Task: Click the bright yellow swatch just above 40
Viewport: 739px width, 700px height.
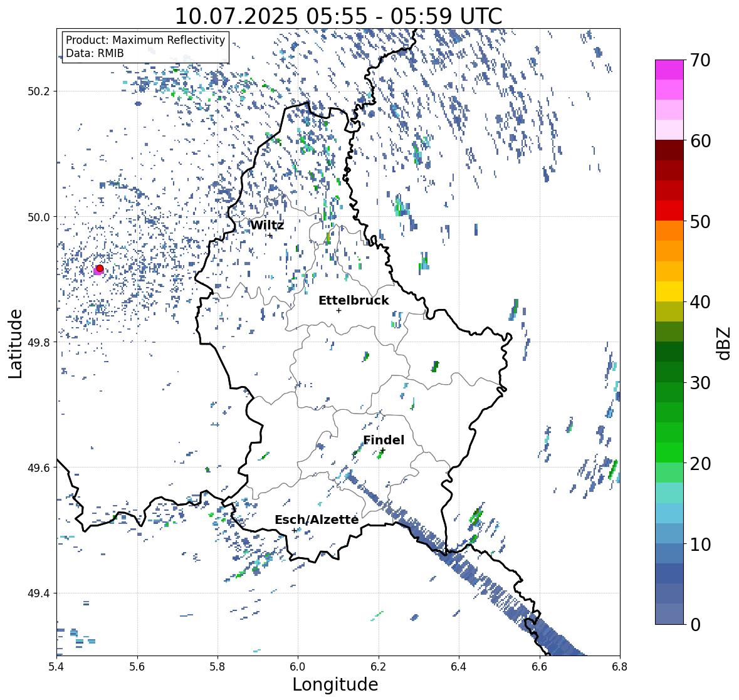Action: click(x=669, y=291)
